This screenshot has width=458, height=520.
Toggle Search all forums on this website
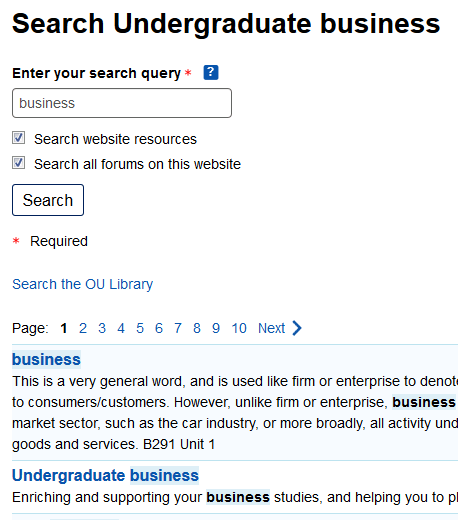tap(18, 163)
